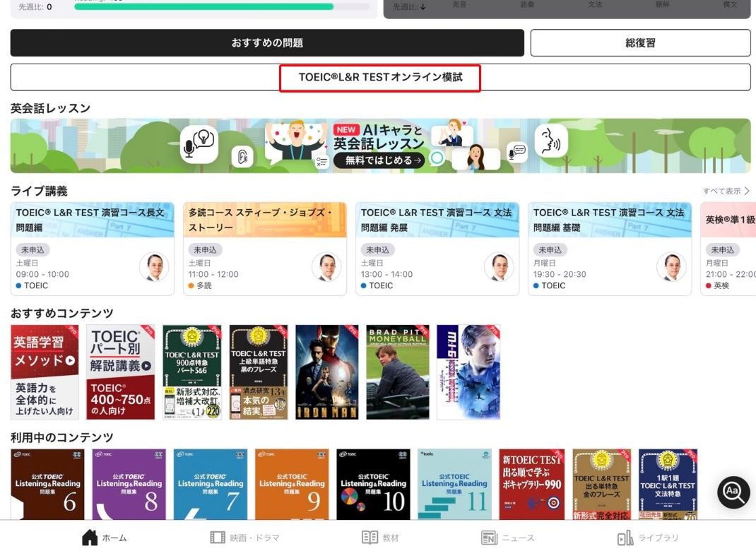The width and height of the screenshot is (756, 551).
Task: Open 公式TOEIC Listening & Reading 問題集 10
Action: pos(373,484)
